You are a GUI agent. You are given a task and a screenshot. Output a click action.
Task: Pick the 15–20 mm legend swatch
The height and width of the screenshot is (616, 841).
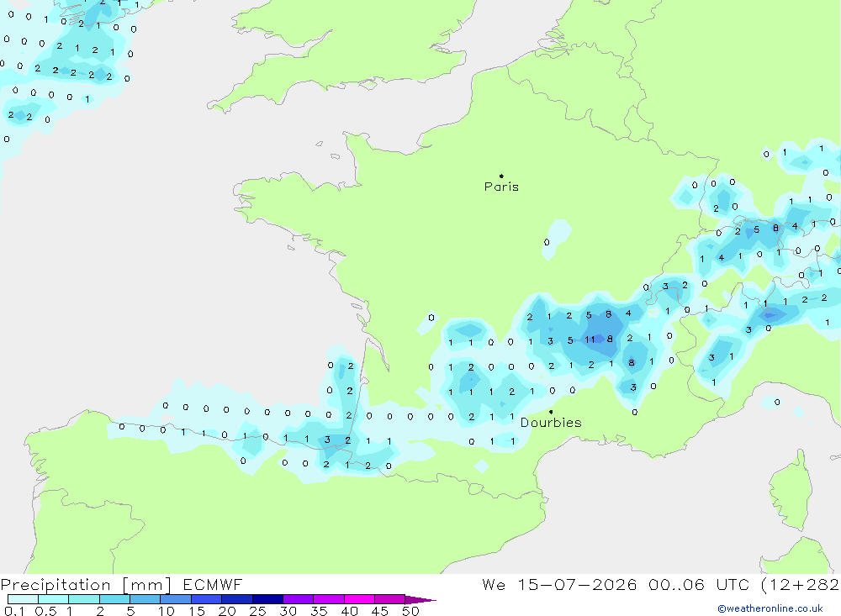click(x=206, y=599)
